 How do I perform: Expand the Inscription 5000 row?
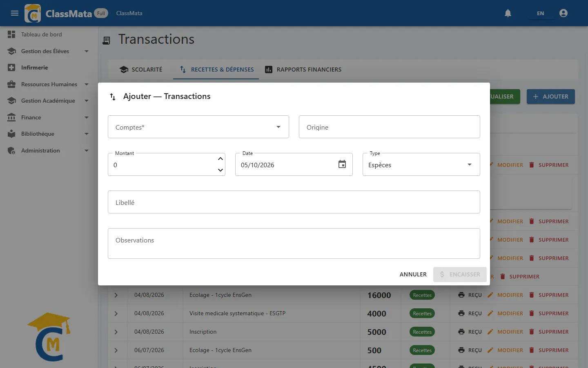point(116,332)
